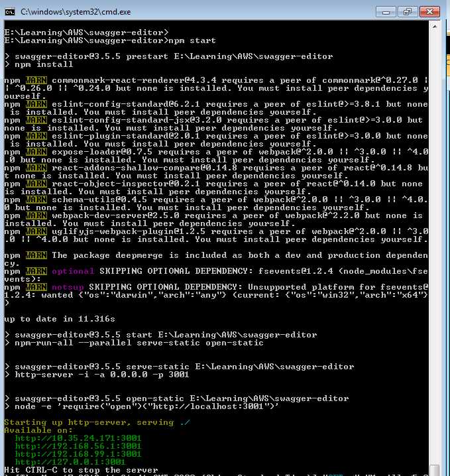
Task: Click the title text C:\windows\system32\cmd.exe
Action: 76,12
